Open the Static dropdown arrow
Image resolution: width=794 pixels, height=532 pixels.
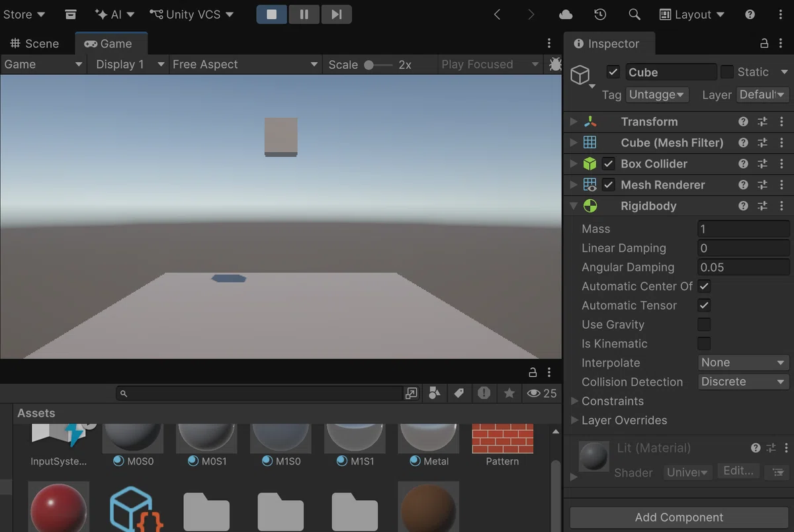[785, 72]
